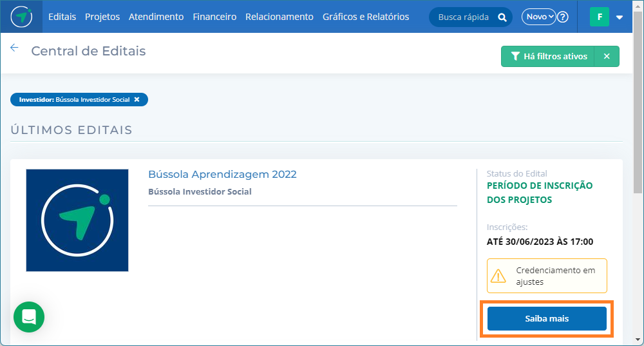Open the help question mark icon
This screenshot has width=644, height=346.
[x=563, y=17]
